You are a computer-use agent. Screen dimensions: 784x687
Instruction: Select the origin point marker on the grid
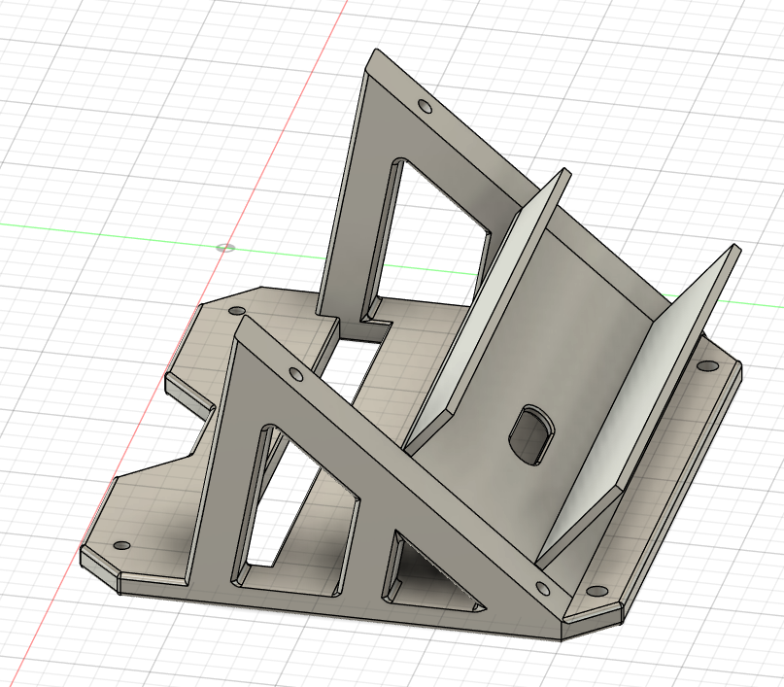[225, 248]
